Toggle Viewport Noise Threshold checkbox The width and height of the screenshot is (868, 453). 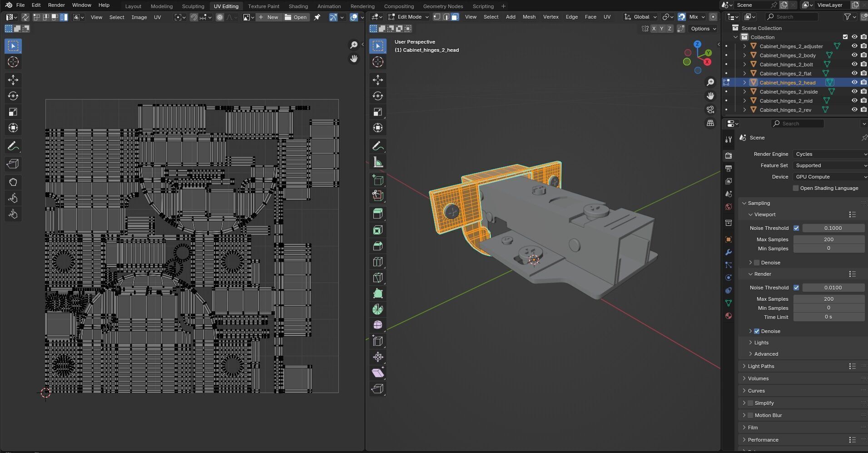click(796, 228)
